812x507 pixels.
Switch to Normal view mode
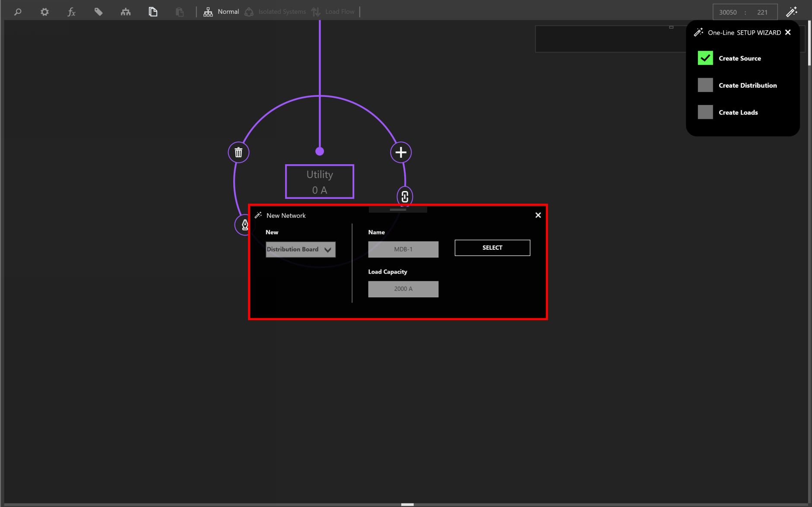pos(222,12)
